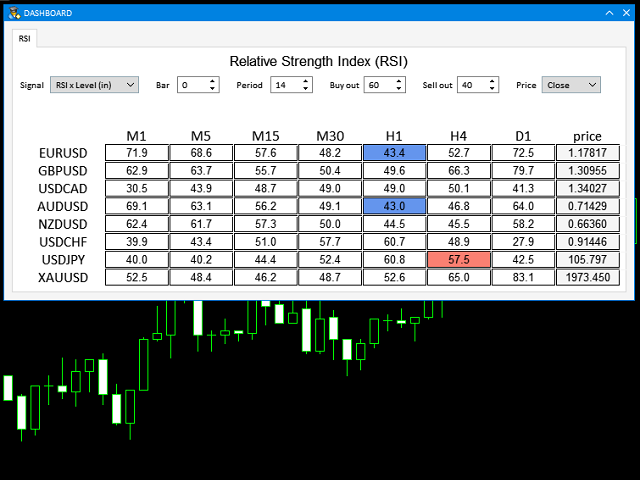Viewport: 640px width, 480px height.
Task: Click the blue AUDUSD H1 cell 43.0
Action: point(395,205)
